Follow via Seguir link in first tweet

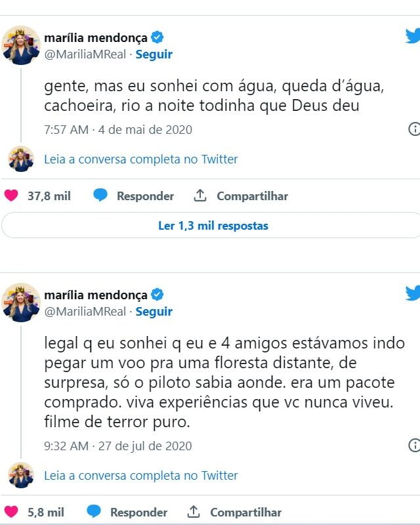pyautogui.click(x=154, y=54)
